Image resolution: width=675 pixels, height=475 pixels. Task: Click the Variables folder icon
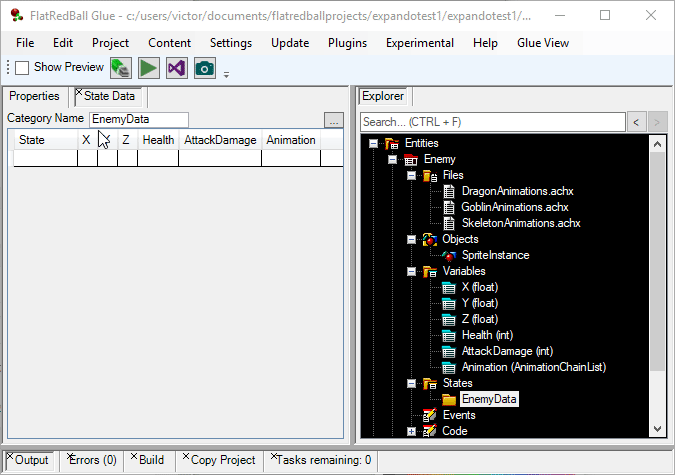(x=430, y=271)
